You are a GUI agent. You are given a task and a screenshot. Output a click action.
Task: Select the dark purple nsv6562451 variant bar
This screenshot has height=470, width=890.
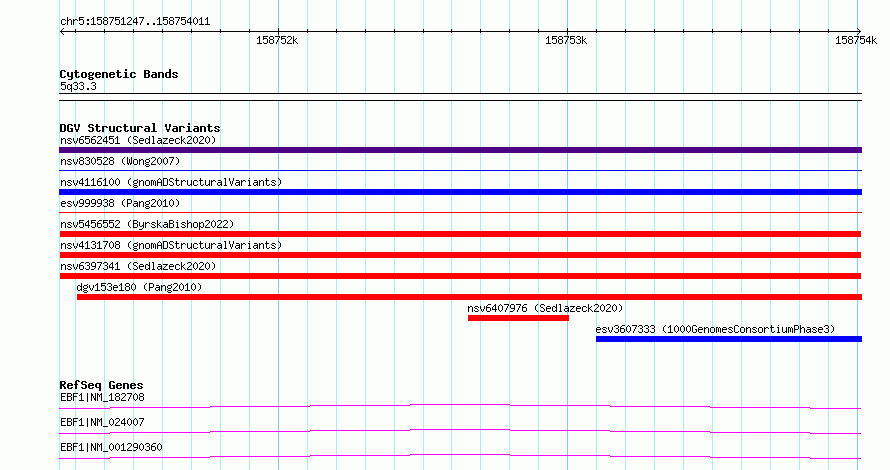click(x=460, y=150)
